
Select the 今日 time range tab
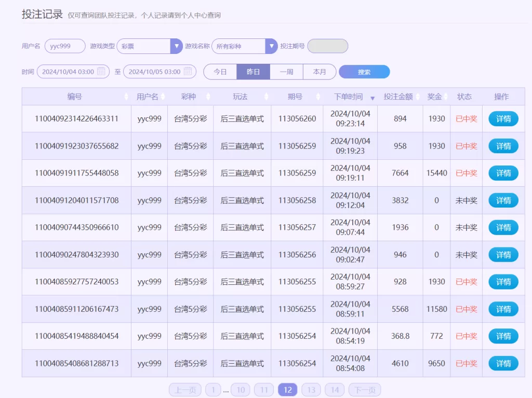pos(220,72)
